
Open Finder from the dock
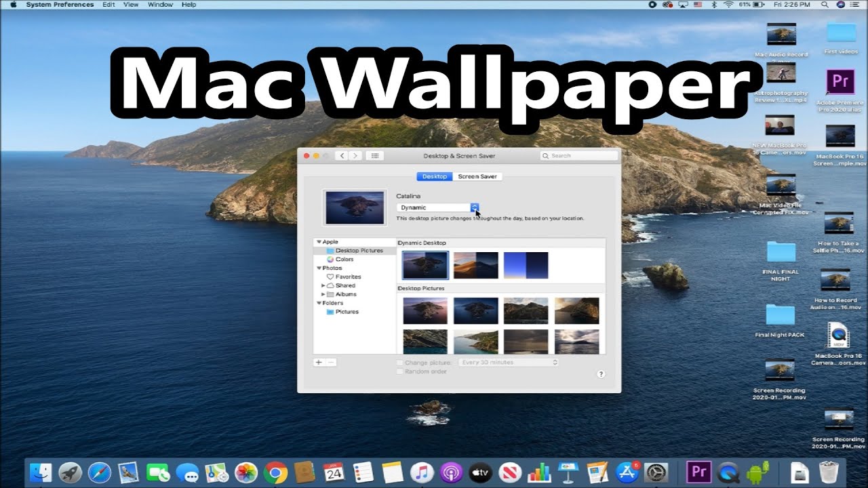coord(42,472)
